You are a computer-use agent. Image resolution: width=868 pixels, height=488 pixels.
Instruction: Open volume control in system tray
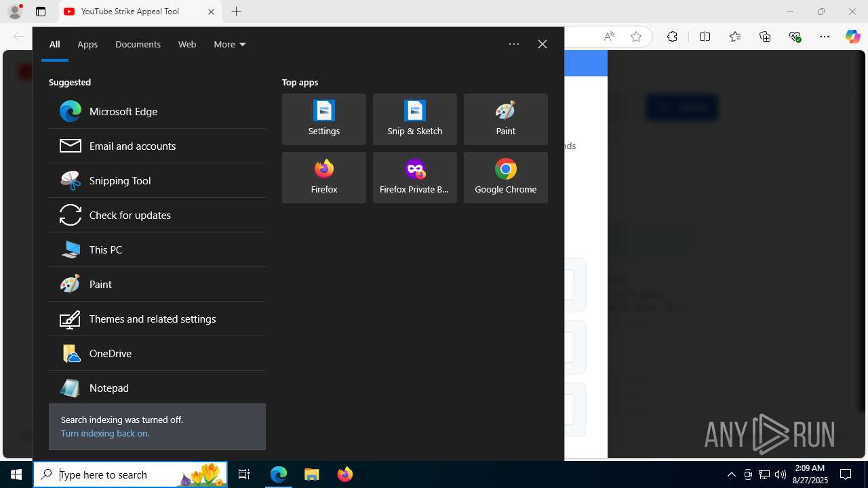(781, 474)
